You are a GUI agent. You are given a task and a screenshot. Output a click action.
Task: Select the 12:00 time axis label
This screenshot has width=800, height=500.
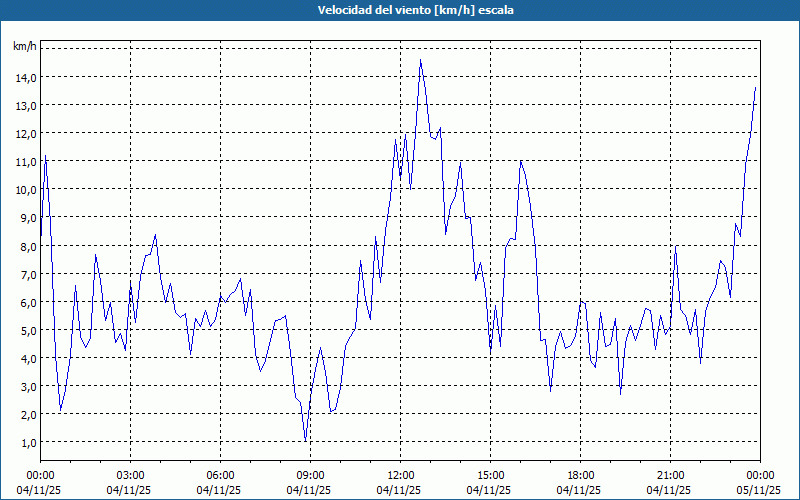click(401, 475)
